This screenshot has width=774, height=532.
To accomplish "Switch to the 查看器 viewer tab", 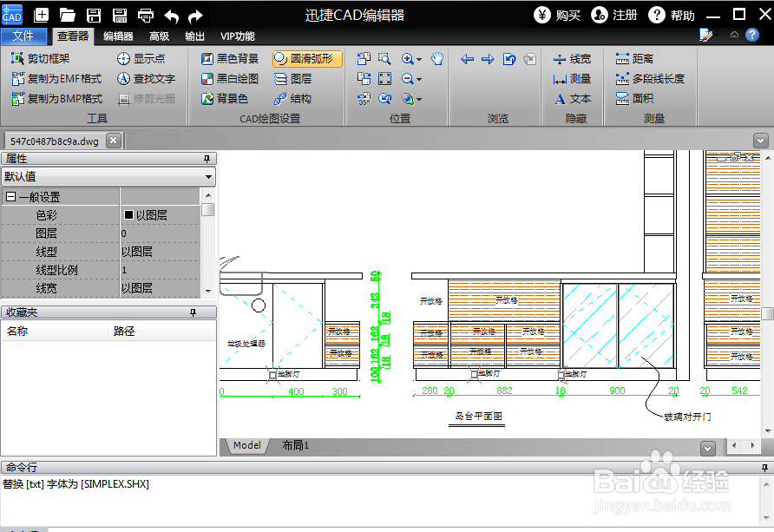I will pos(73,36).
